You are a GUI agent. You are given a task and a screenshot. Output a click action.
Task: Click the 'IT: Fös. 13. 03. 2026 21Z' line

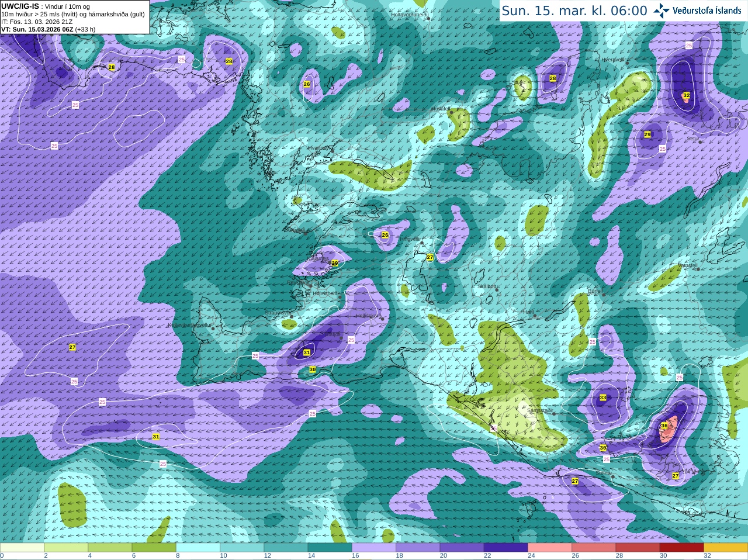[x=37, y=22]
